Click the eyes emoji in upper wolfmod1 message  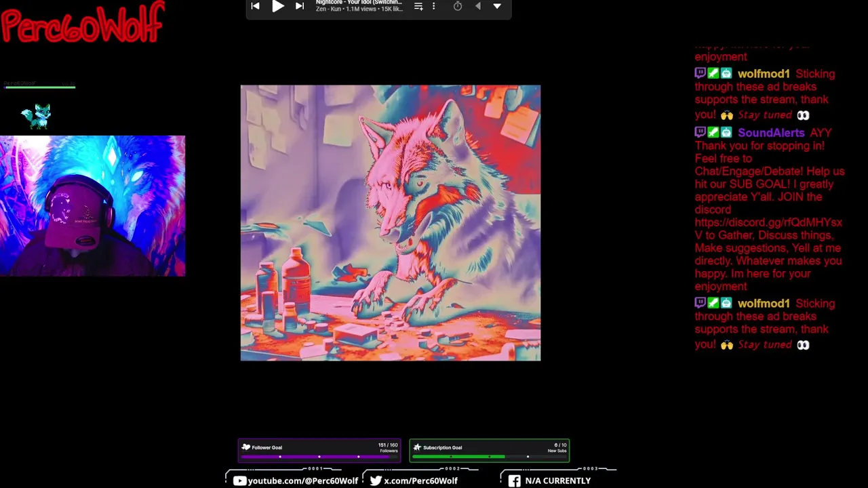coord(803,115)
